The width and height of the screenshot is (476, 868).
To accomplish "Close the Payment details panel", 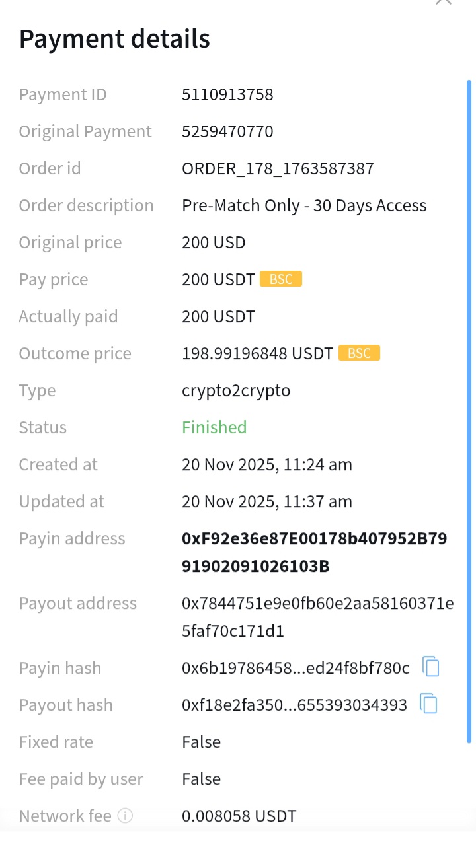I will tap(443, 2).
